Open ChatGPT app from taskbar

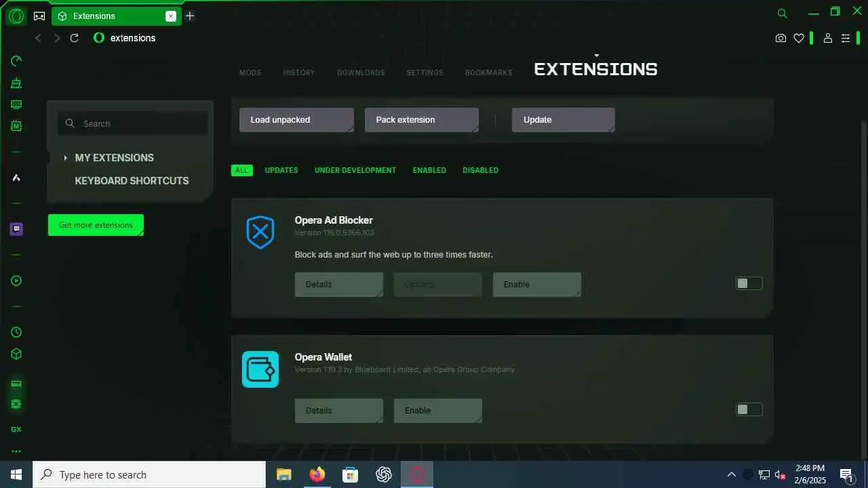tap(384, 474)
